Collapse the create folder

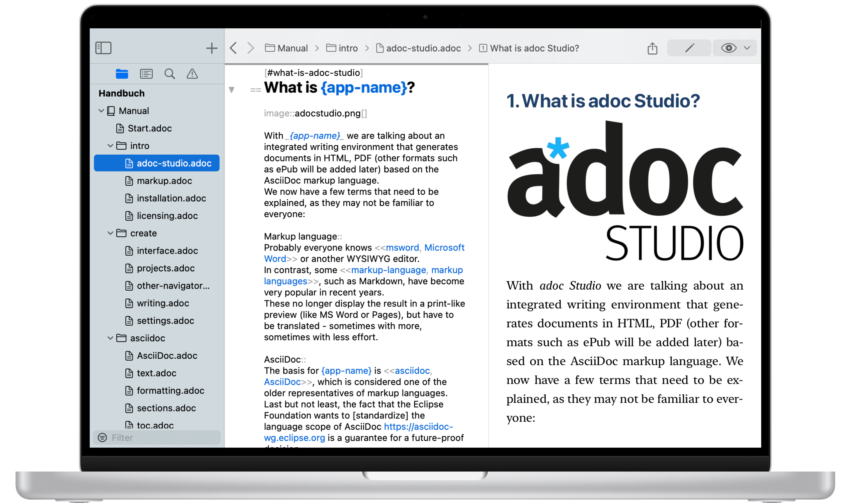click(110, 233)
